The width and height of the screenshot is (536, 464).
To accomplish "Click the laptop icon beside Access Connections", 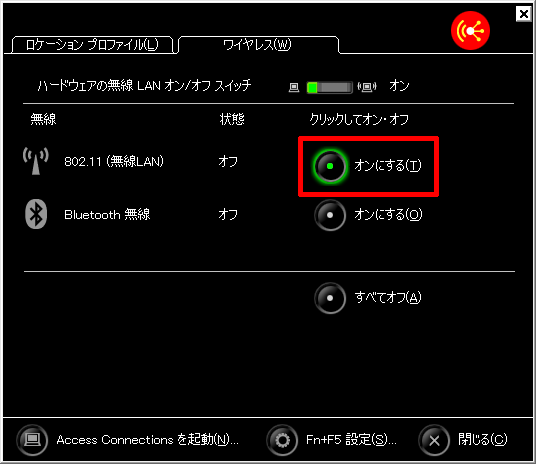I will click(x=32, y=440).
